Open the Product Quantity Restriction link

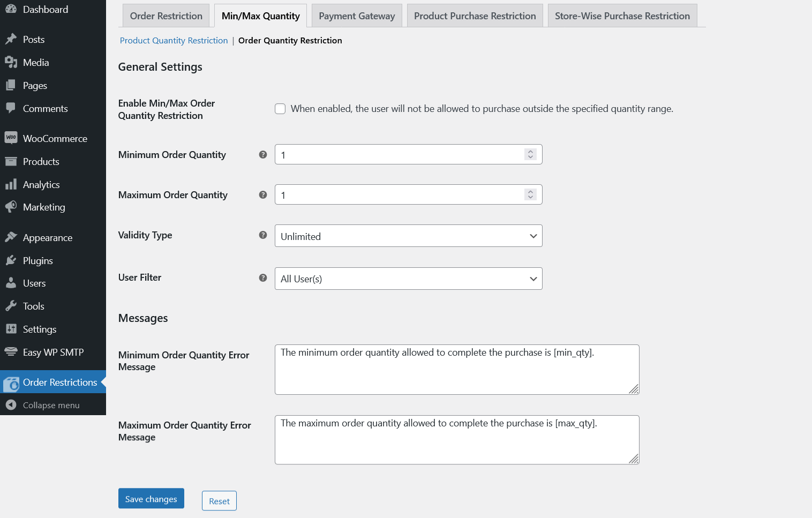(174, 40)
